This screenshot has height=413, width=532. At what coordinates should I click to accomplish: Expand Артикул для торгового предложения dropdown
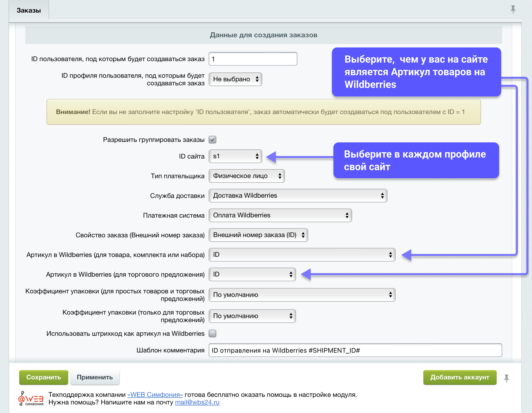coord(252,275)
